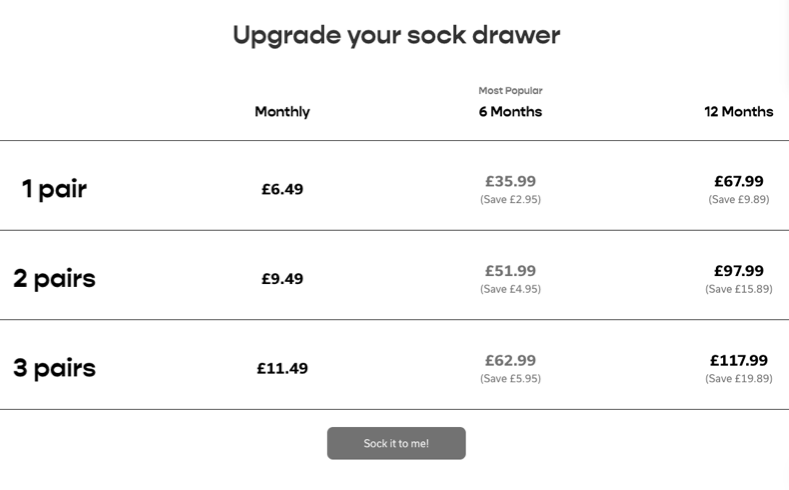This screenshot has height=490, width=789.
Task: Choose 1 pair for 6 months at £35.99
Action: click(x=510, y=182)
